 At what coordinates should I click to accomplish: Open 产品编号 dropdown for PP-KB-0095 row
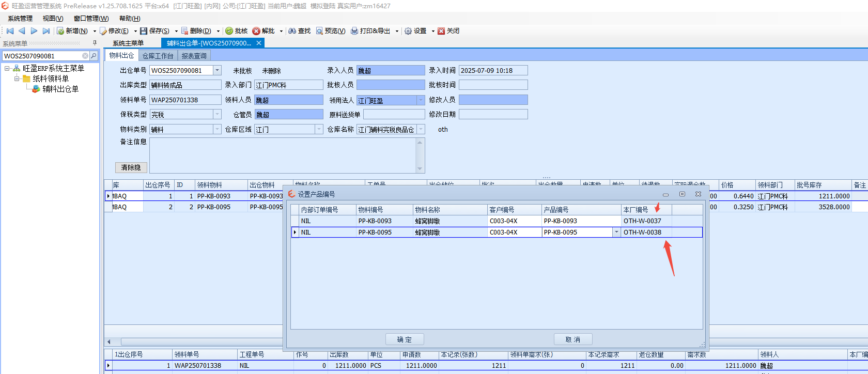point(616,232)
